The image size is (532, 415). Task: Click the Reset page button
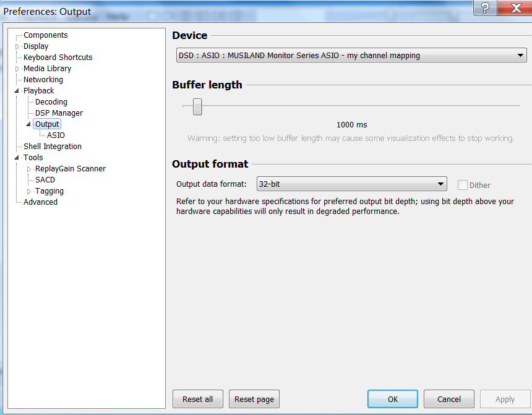pos(254,400)
